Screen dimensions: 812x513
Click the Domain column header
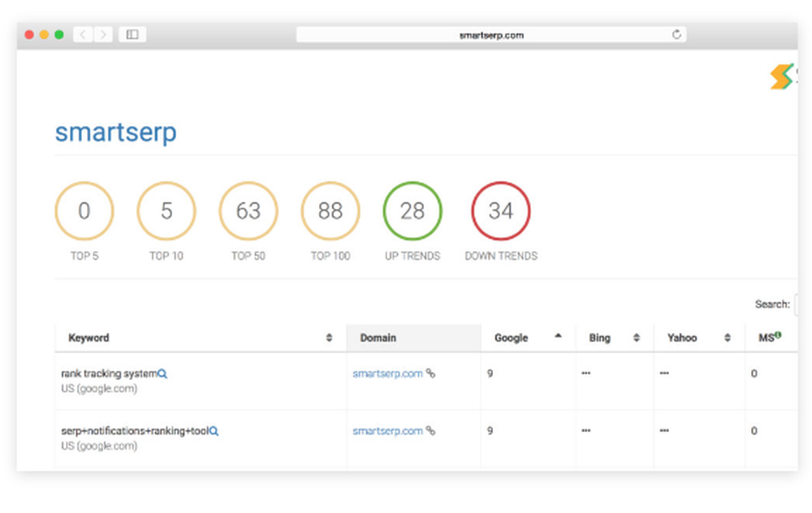tap(413, 338)
